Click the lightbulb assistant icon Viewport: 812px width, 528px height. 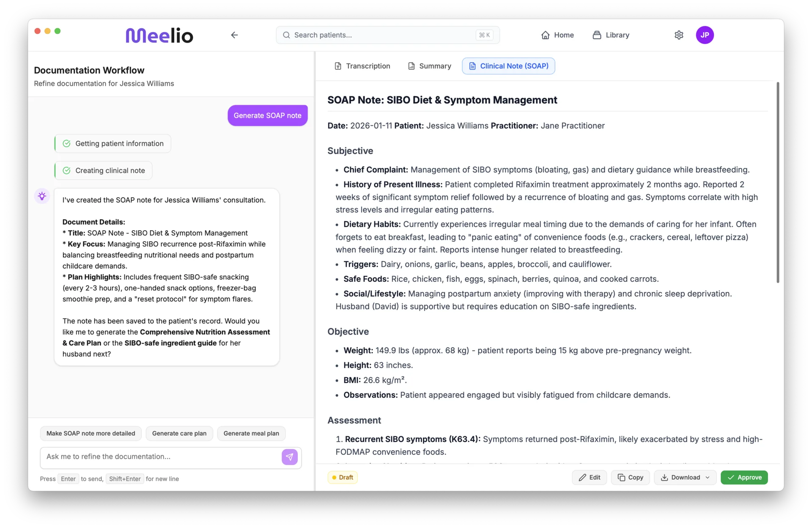pyautogui.click(x=42, y=196)
